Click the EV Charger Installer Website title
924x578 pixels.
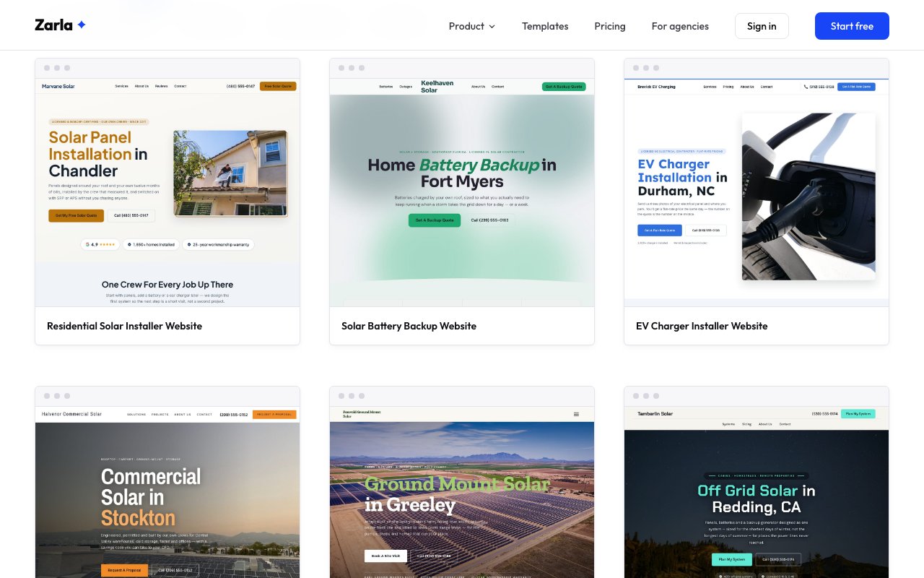(x=702, y=326)
